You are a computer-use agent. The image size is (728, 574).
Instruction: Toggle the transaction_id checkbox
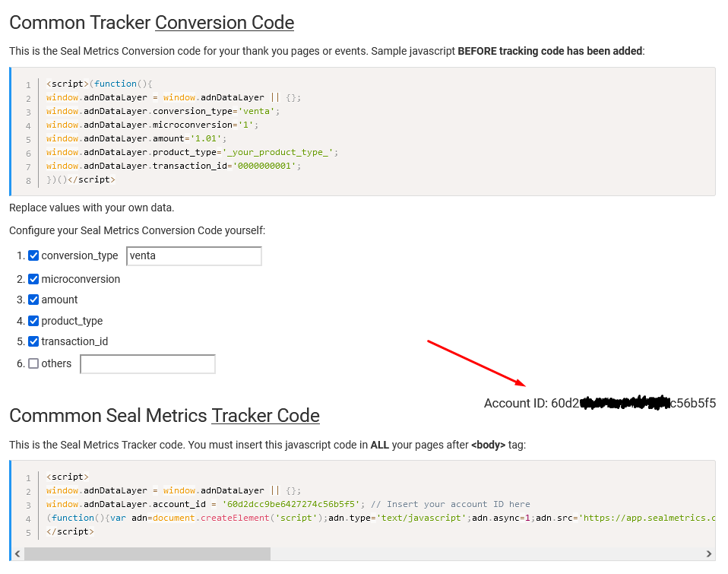[33, 341]
